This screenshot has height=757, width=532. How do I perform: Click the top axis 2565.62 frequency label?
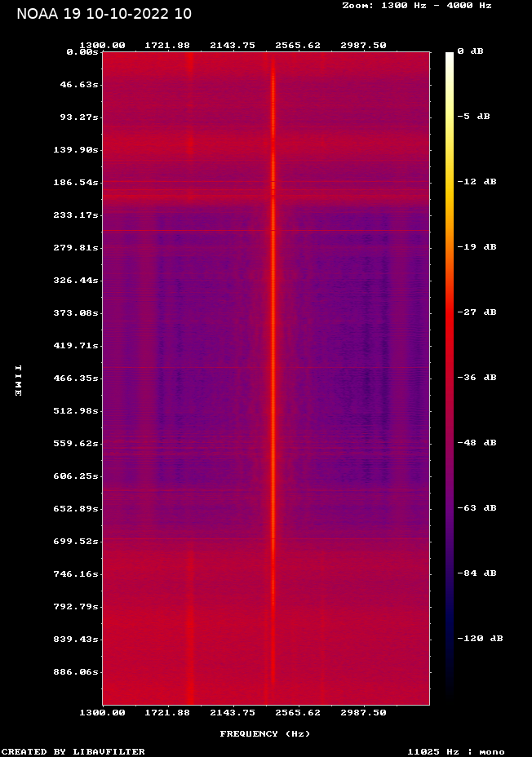(298, 46)
